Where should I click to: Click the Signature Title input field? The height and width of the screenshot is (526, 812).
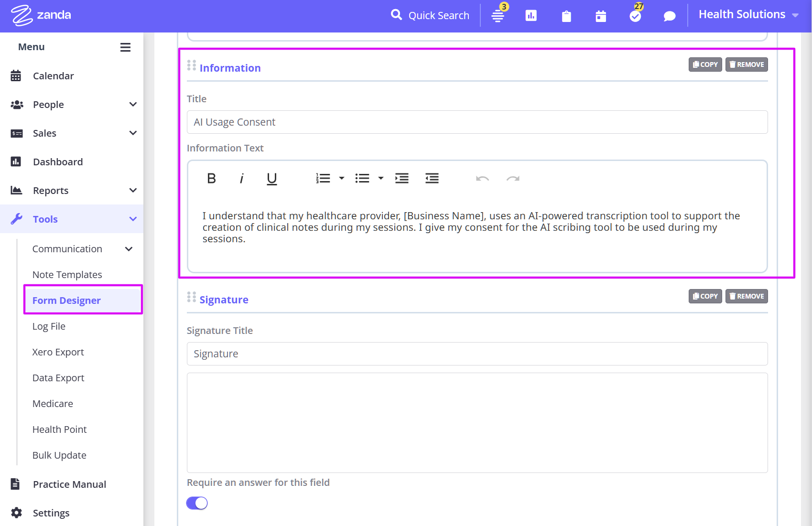click(477, 354)
